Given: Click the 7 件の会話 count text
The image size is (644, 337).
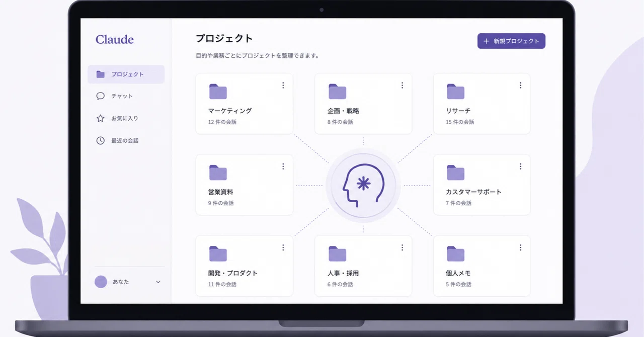Looking at the screenshot, I should 458,203.
